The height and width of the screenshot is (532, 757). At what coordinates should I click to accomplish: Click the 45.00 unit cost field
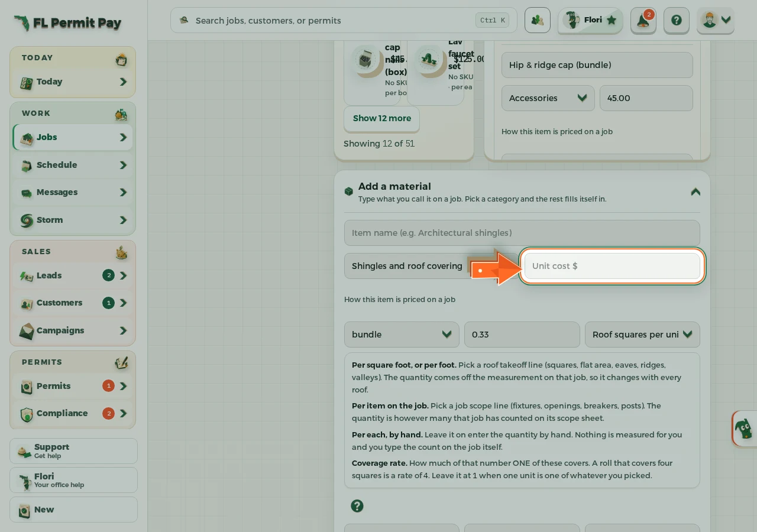click(x=646, y=98)
